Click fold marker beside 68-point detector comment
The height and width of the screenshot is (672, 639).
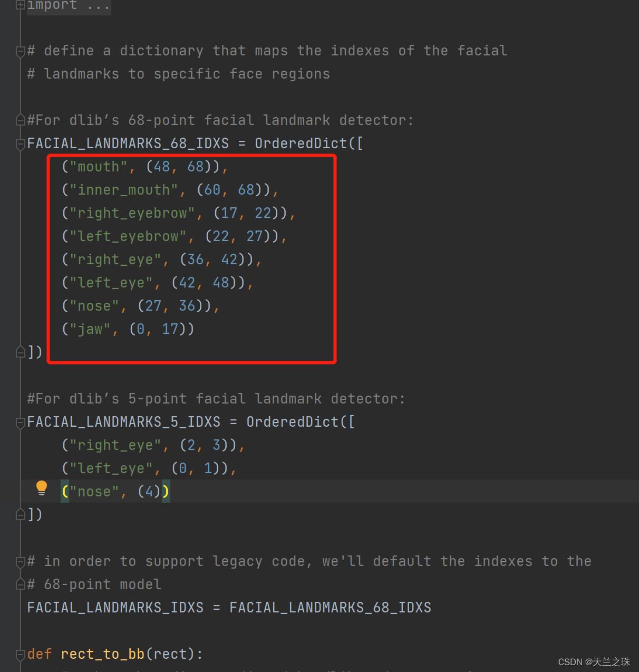[x=20, y=120]
